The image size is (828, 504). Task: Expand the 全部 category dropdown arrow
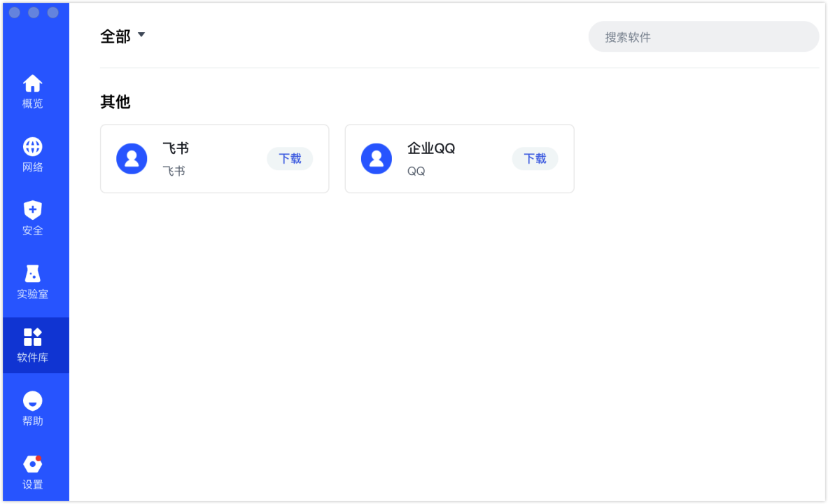click(x=141, y=34)
